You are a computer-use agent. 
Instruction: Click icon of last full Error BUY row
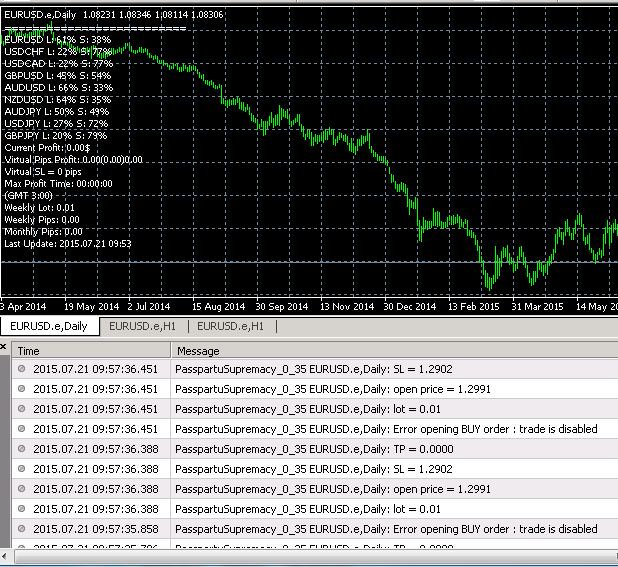pyautogui.click(x=21, y=529)
